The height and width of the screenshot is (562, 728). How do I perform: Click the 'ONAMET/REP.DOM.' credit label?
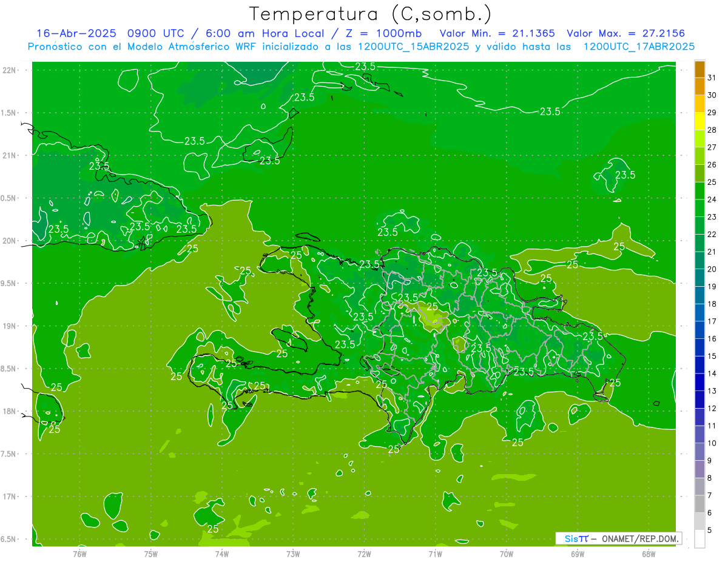point(639,538)
